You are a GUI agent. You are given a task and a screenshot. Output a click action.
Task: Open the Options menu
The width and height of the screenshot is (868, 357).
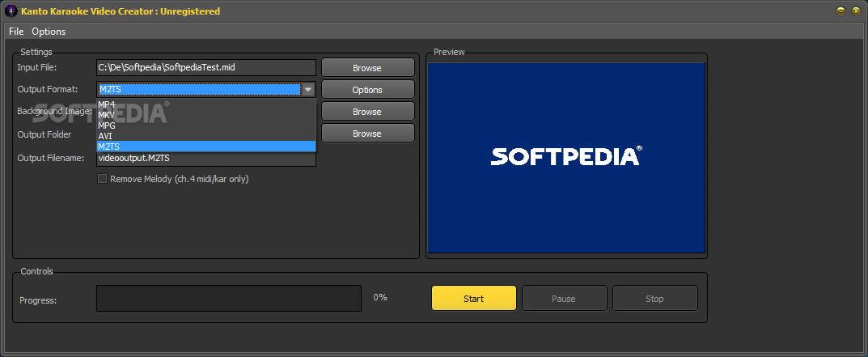[49, 32]
